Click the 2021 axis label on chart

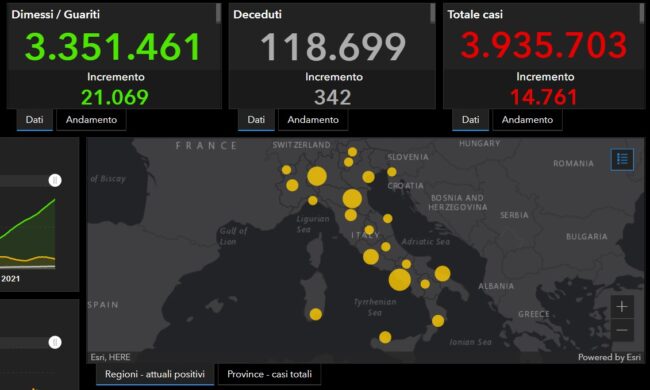tap(10, 279)
